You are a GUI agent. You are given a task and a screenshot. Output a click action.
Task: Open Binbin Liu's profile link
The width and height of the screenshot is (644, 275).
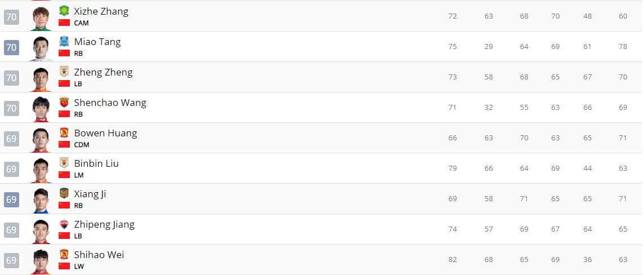[96, 163]
